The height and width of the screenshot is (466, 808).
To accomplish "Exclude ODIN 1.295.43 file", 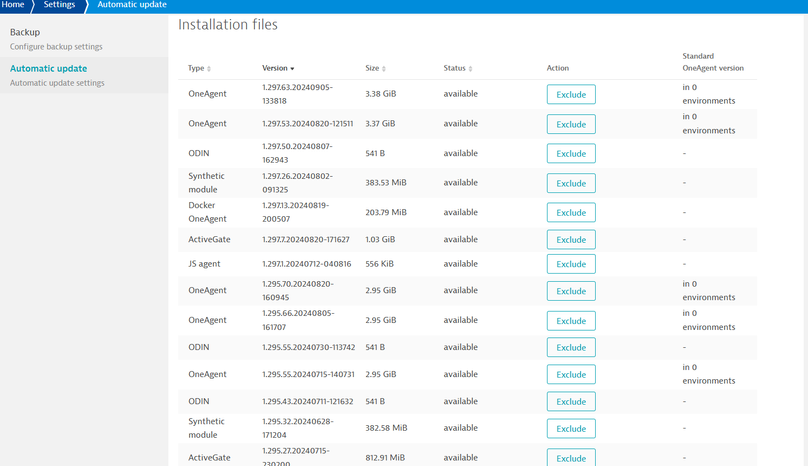I will coord(571,401).
